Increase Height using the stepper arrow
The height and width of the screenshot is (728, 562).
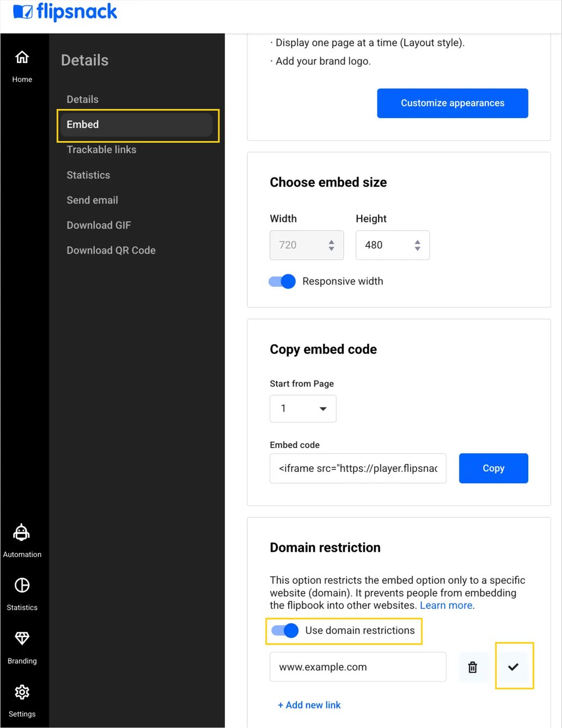coord(417,241)
